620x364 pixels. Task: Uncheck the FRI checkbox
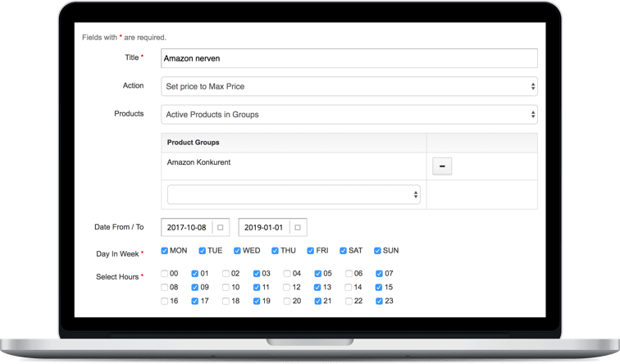pyautogui.click(x=310, y=251)
